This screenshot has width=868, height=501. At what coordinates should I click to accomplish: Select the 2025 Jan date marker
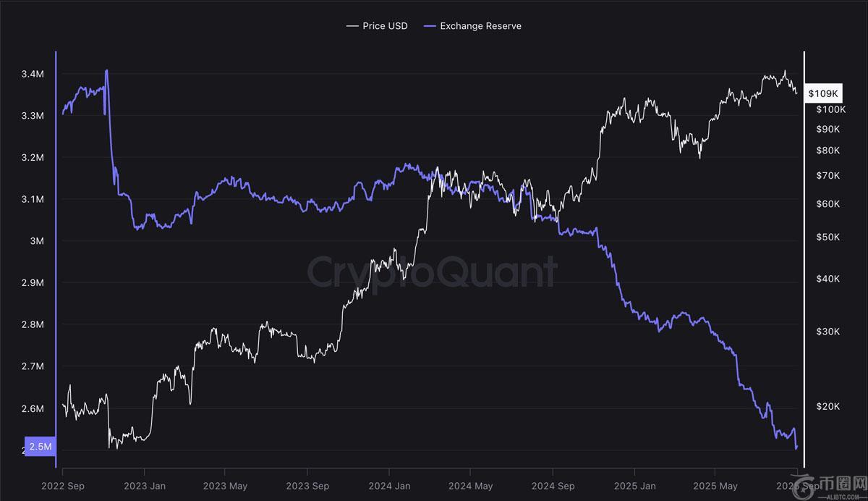(x=634, y=487)
